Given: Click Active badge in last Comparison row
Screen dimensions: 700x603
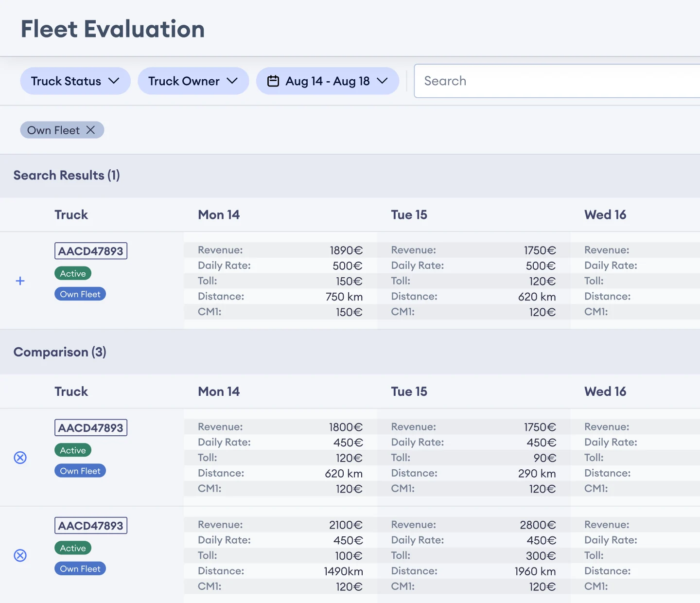Looking at the screenshot, I should 73,548.
